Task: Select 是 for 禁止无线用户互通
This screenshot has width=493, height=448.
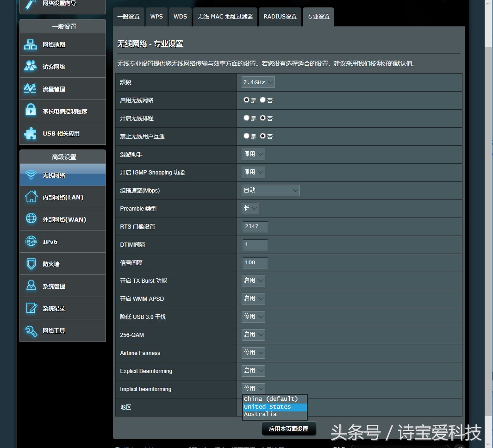Action: 246,136
